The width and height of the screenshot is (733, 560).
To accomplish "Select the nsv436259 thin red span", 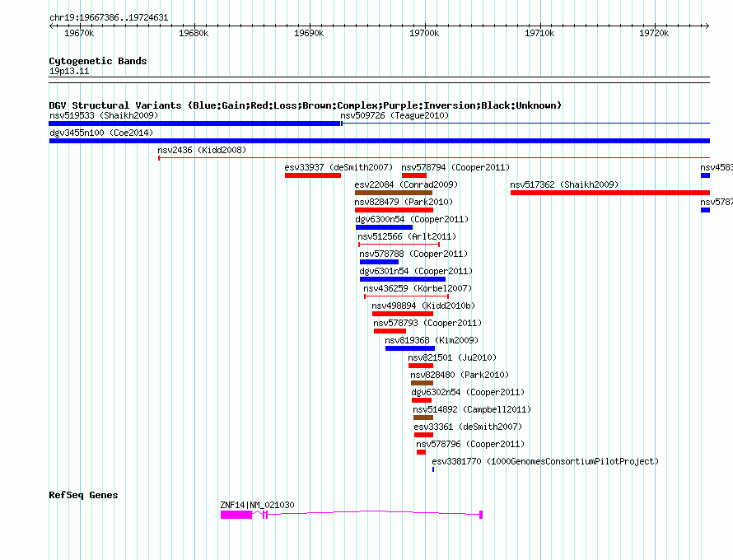I will click(x=406, y=296).
